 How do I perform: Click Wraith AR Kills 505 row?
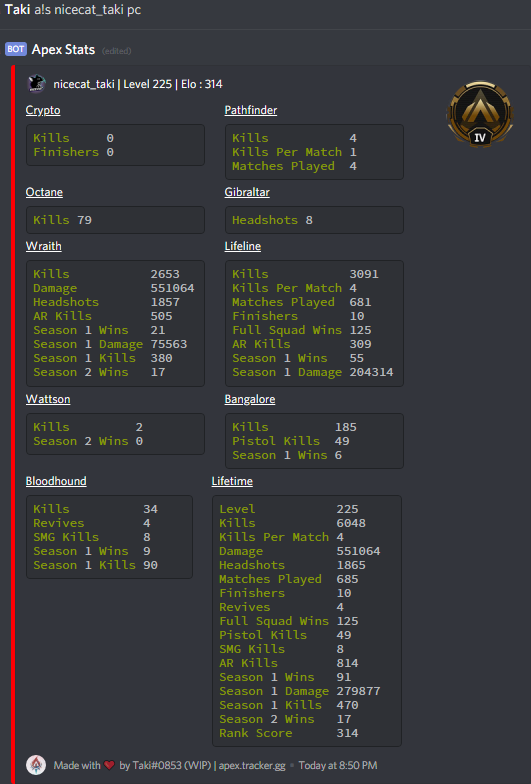(x=102, y=316)
